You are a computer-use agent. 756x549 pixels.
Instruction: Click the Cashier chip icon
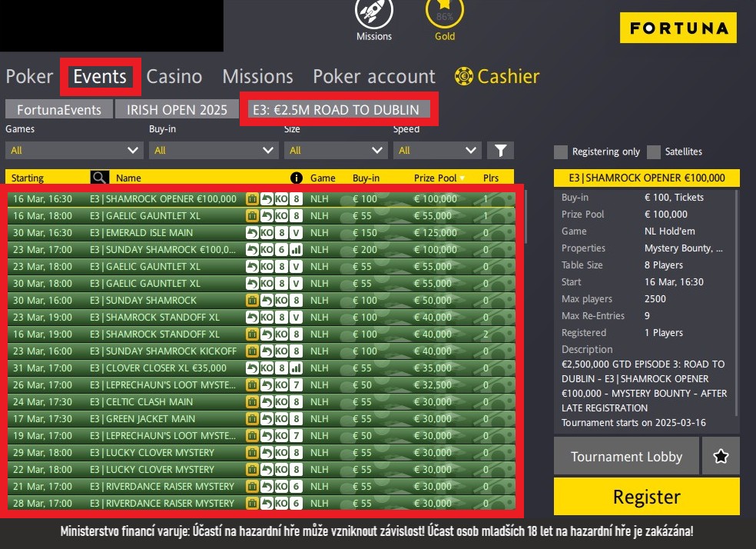click(x=464, y=76)
